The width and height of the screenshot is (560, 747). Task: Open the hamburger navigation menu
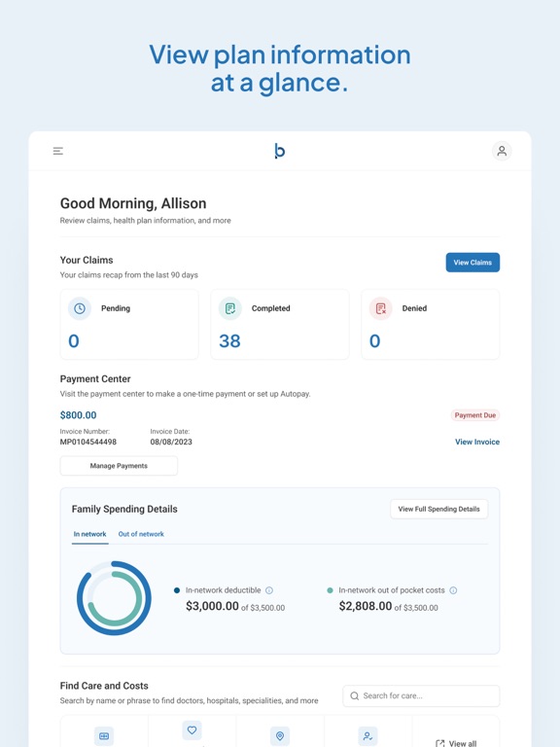[58, 151]
